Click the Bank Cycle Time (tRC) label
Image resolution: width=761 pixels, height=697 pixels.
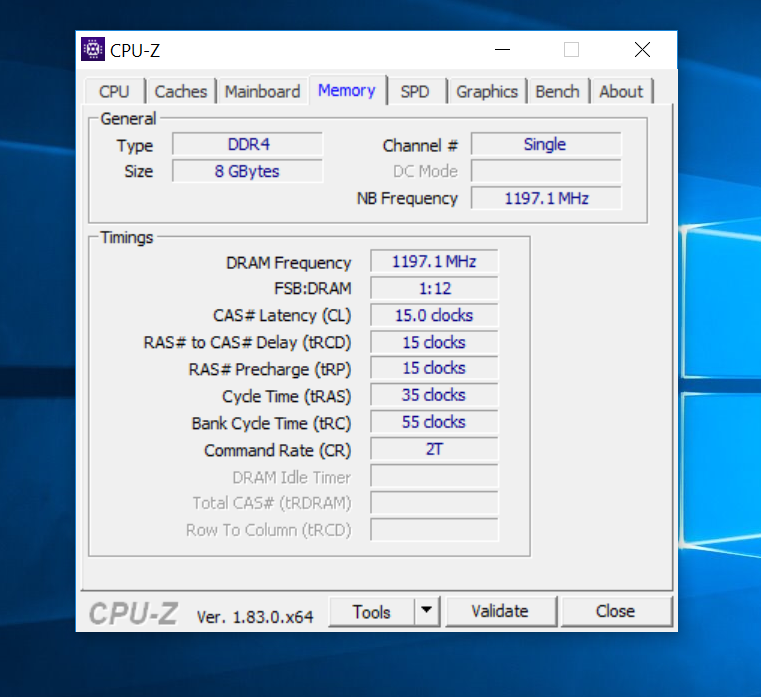[x=271, y=424]
